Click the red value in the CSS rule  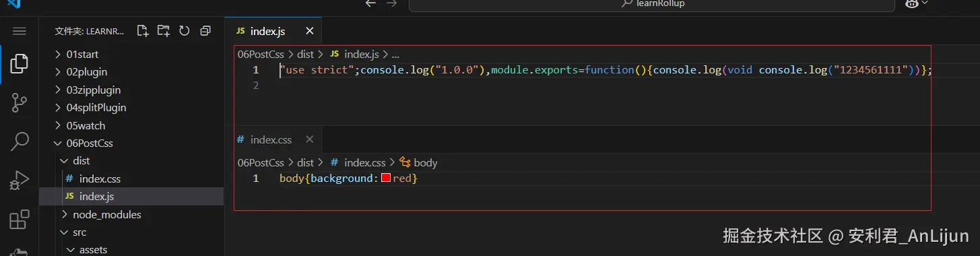pyautogui.click(x=402, y=179)
